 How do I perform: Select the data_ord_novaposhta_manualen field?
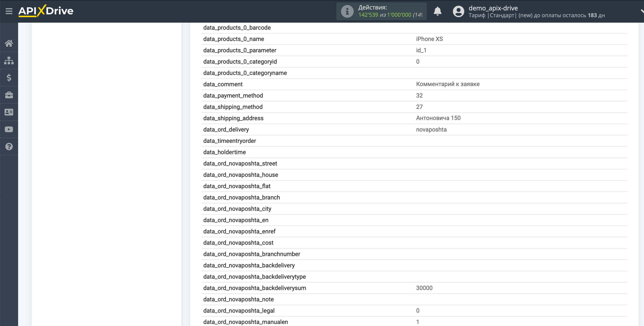pos(245,322)
